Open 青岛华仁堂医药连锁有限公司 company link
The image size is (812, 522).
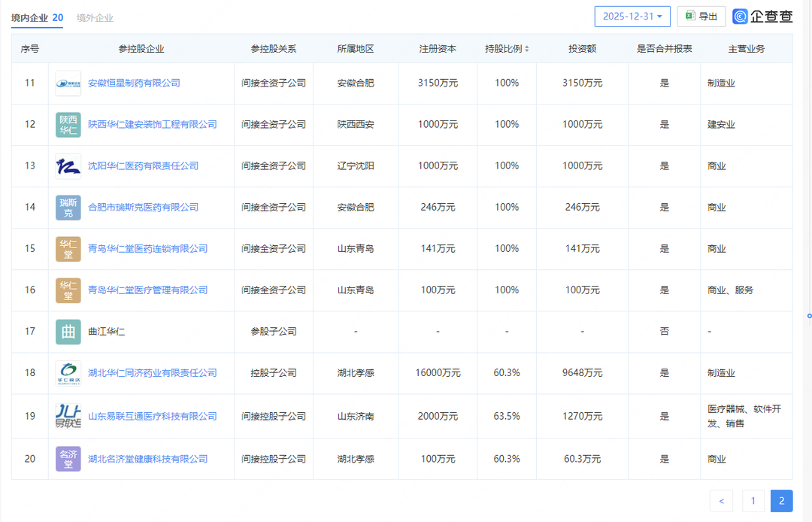coord(147,248)
